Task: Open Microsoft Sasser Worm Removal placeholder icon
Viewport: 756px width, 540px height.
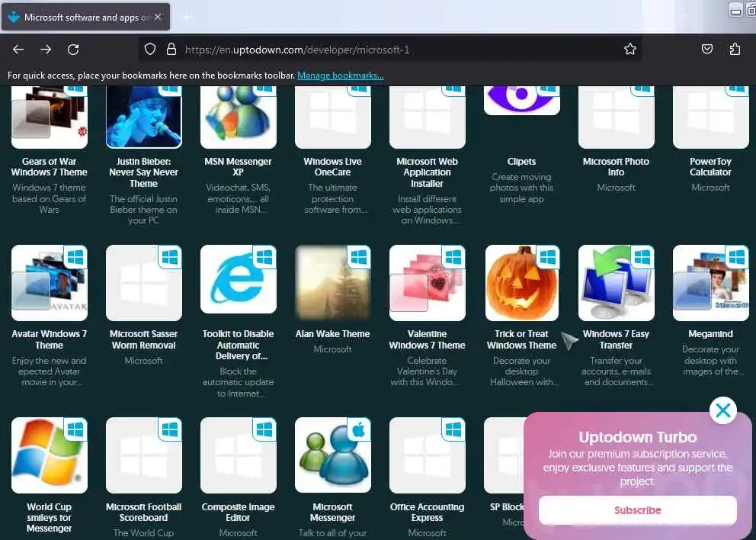Action: coord(144,283)
